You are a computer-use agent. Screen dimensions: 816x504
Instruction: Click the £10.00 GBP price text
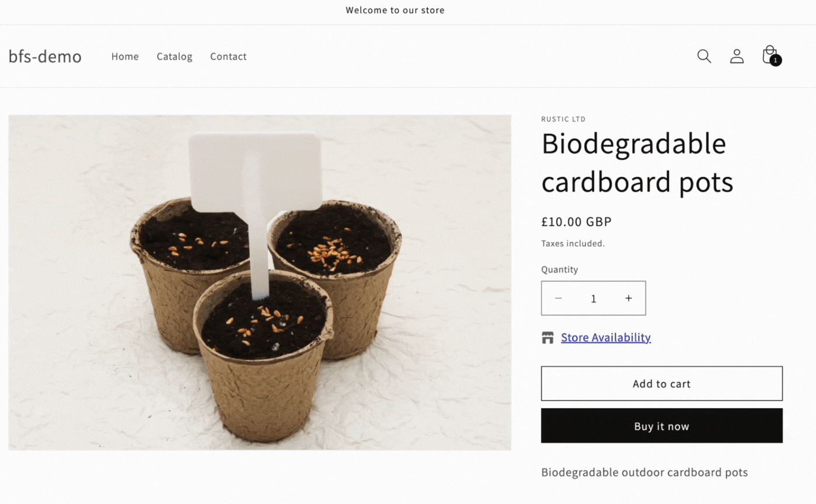(576, 222)
